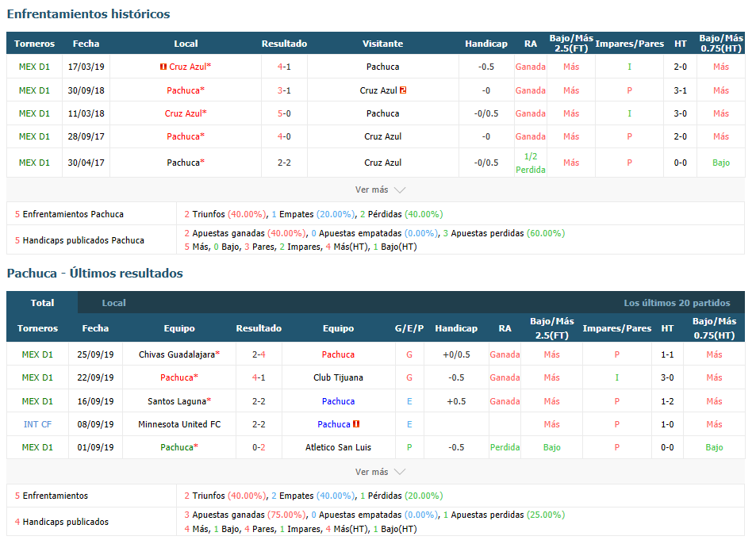Click the Bajo HT cell for 30/04/17

click(x=721, y=163)
